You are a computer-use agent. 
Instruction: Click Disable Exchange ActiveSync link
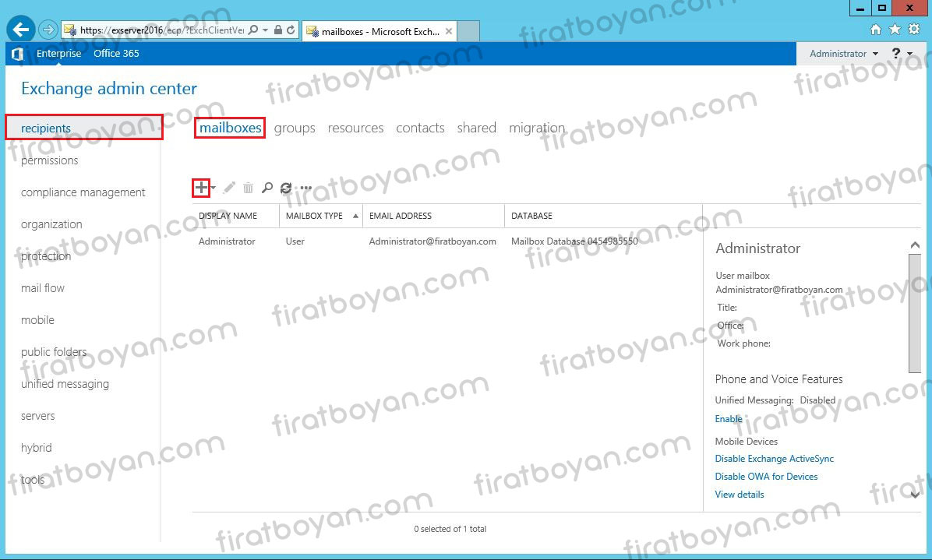[775, 459]
